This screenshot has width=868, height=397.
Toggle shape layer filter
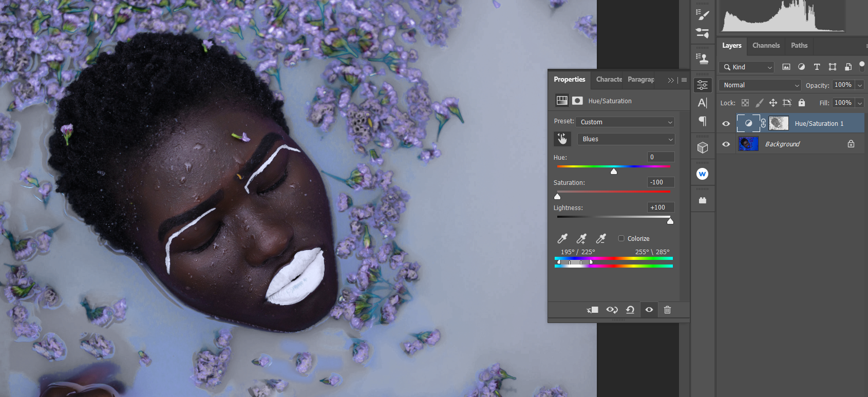click(x=833, y=67)
